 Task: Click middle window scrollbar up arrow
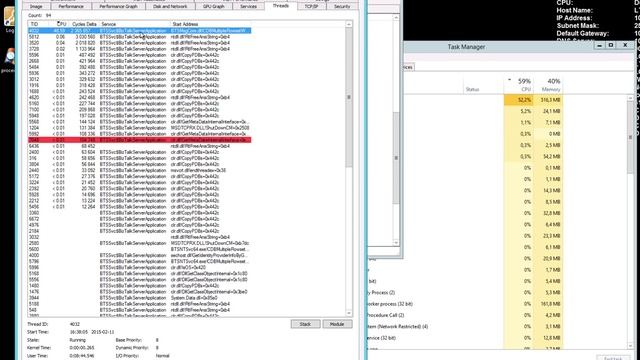(x=396, y=18)
